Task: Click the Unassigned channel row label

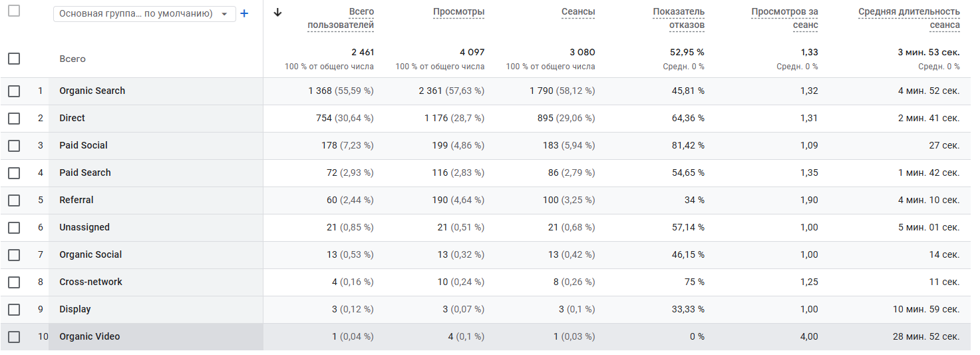Action: coord(84,228)
